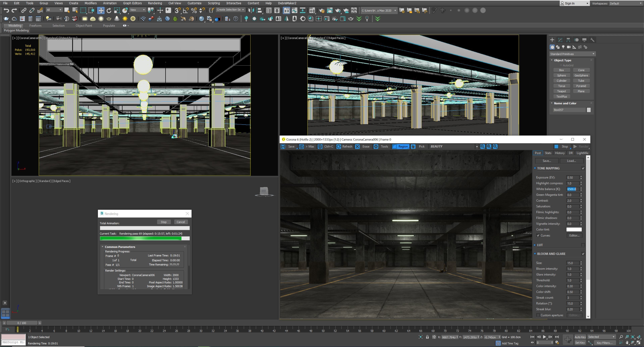The height and width of the screenshot is (347, 644).
Task: Click the Sun light icon in second toolbar
Action: pos(125,19)
